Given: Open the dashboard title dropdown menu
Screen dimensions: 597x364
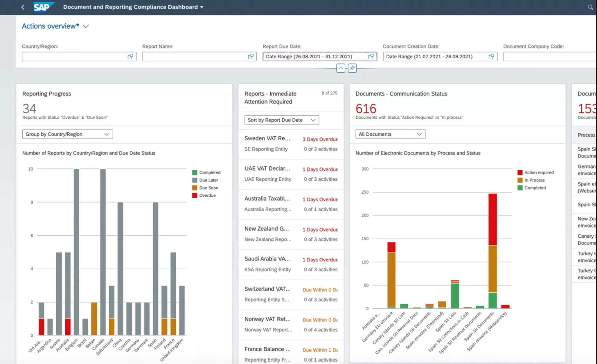Looking at the screenshot, I should click(202, 7).
